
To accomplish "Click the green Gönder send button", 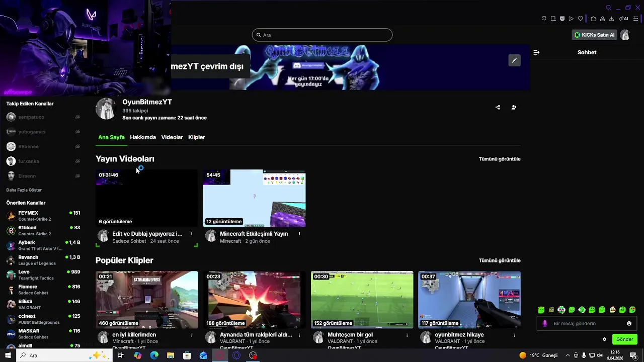I will (624, 339).
